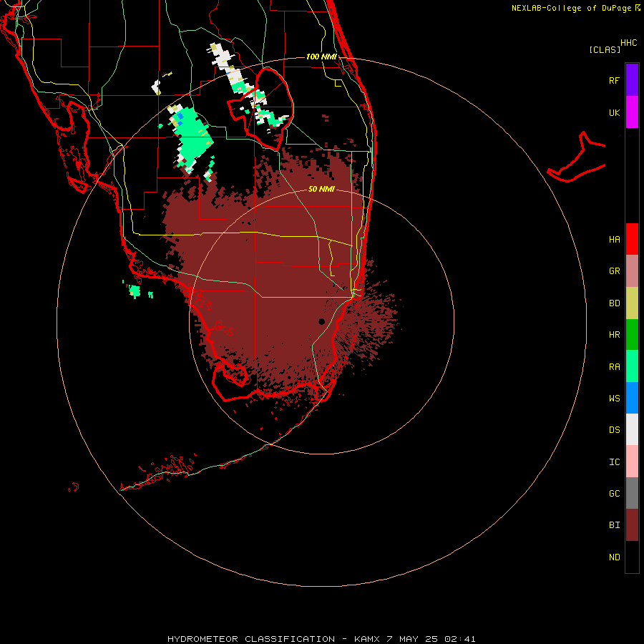Click the HA red legend swatch
Screen dimensions: 644x644
[632, 239]
